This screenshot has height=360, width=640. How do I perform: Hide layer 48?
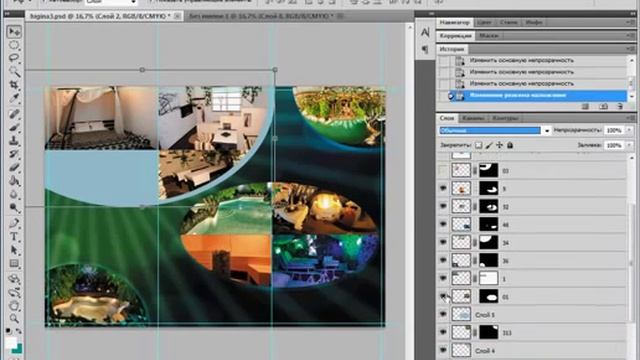443,224
